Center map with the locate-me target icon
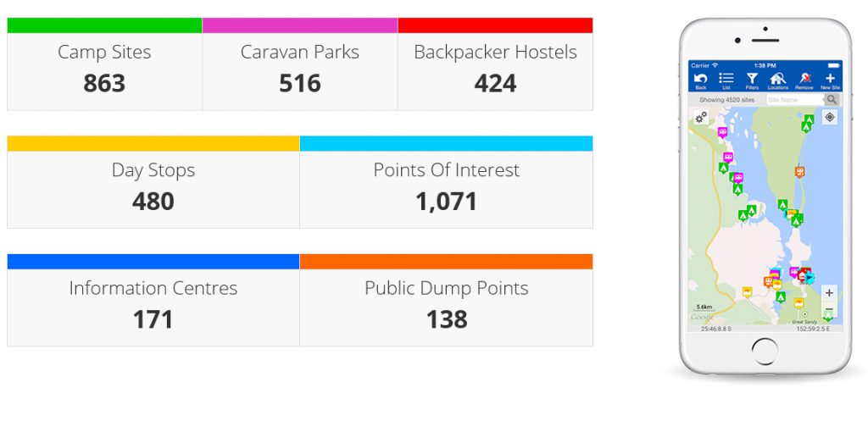 [x=829, y=117]
